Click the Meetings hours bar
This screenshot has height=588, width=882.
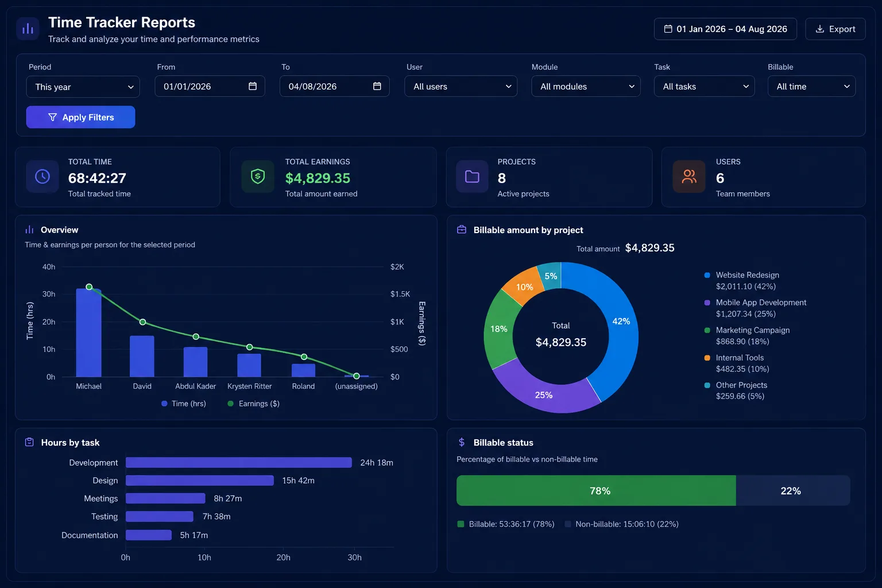[165, 498]
